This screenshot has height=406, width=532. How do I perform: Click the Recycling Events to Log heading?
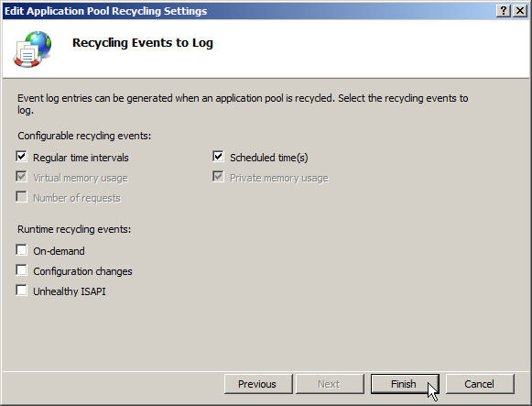coord(143,43)
